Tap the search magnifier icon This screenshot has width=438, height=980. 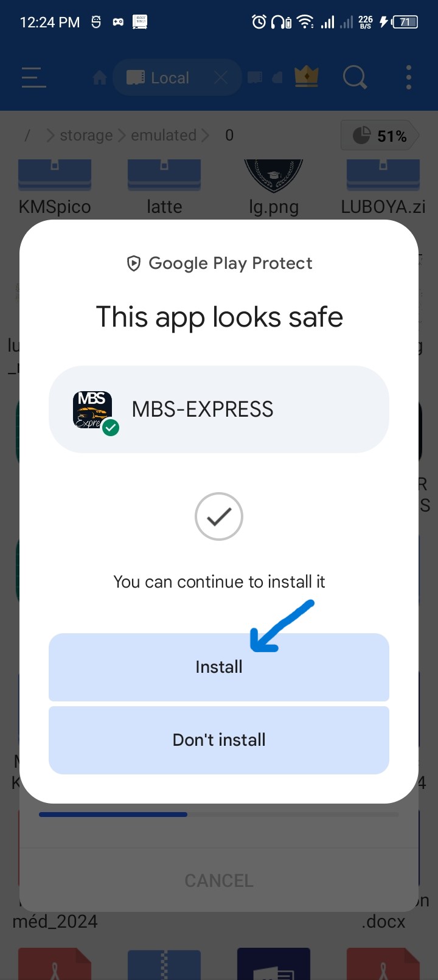tap(355, 77)
